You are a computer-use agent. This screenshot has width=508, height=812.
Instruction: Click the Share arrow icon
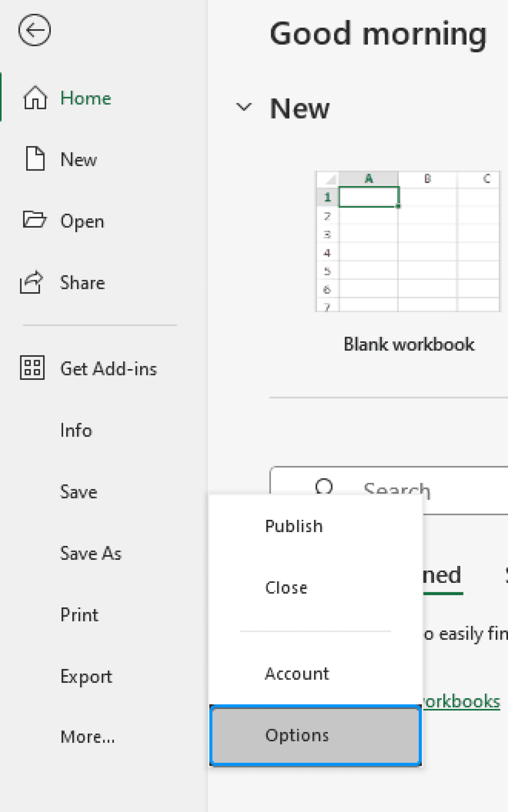(32, 282)
